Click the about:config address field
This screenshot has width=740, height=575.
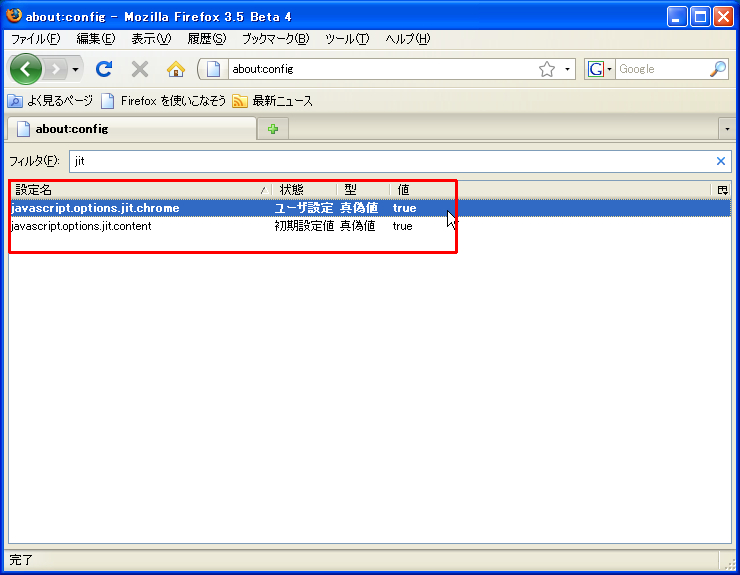point(382,69)
